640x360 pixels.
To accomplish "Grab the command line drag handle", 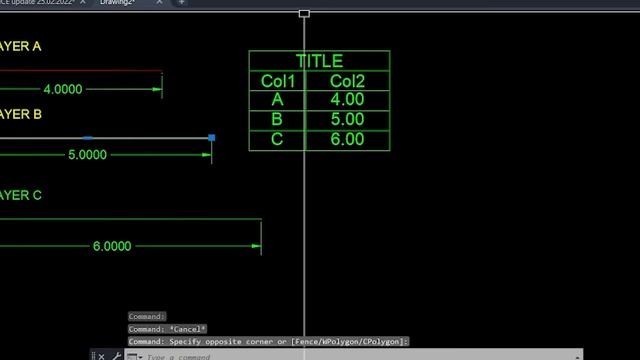I will tap(93, 356).
